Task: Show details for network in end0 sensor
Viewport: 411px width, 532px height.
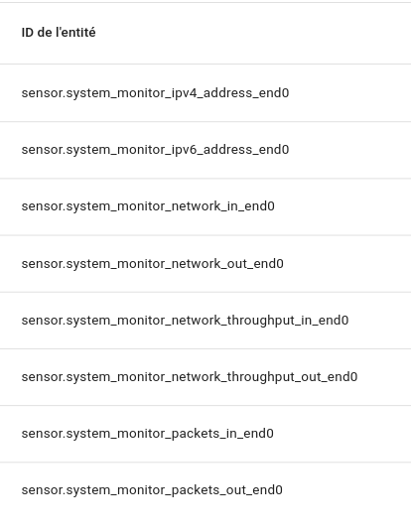Action: tap(148, 206)
